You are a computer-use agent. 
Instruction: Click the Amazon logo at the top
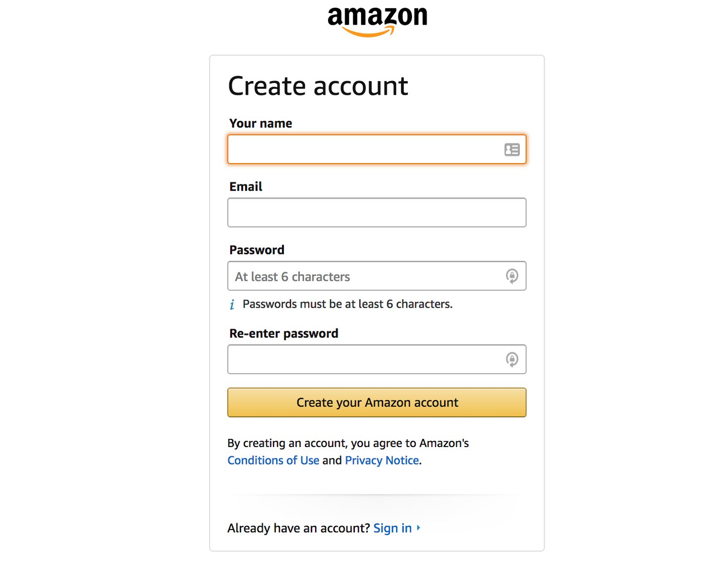pyautogui.click(x=377, y=20)
